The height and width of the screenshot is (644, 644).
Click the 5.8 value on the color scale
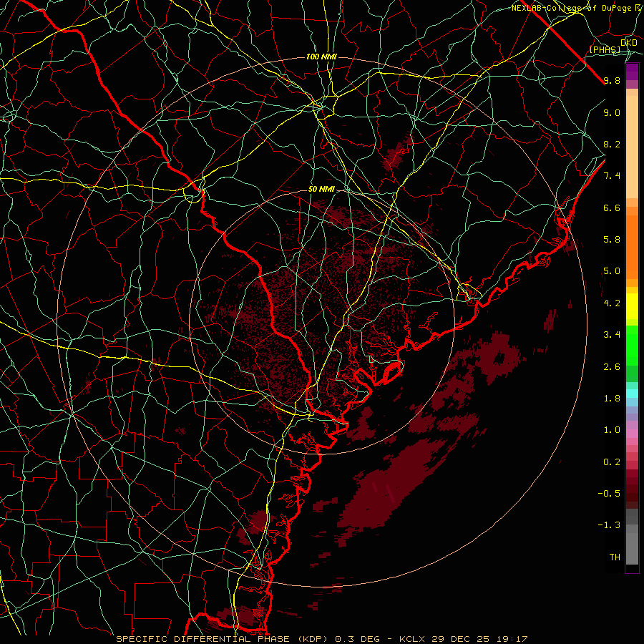[612, 240]
